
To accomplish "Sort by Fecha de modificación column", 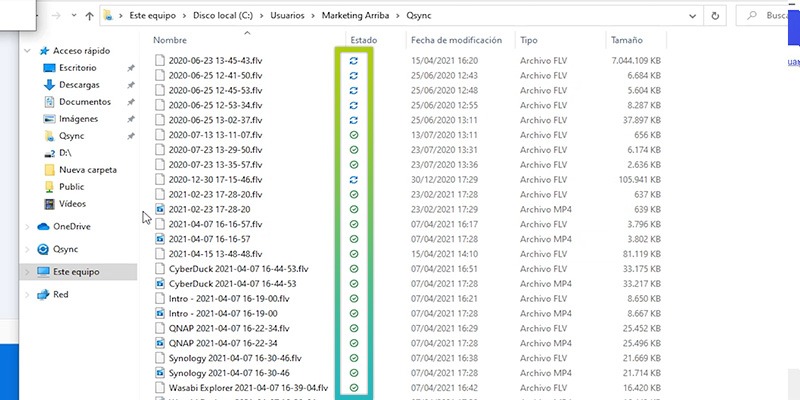I will pos(456,40).
